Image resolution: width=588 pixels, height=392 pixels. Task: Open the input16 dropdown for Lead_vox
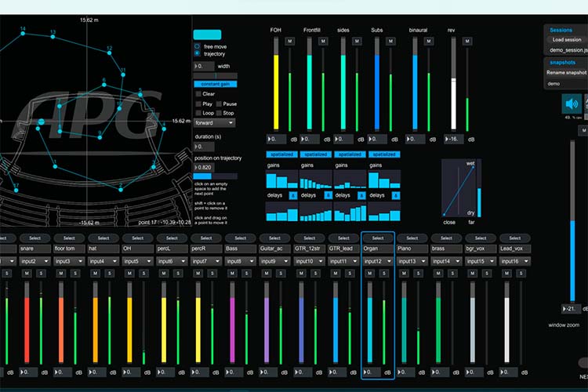[515, 261]
